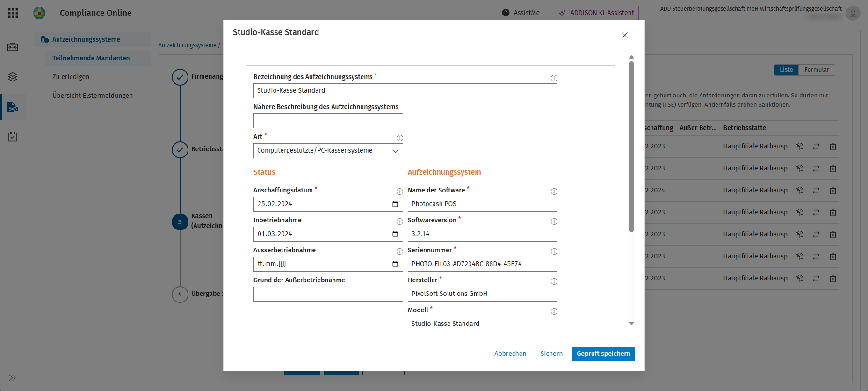Click the Compliance Online logo icon
This screenshot has height=391, width=868.
click(x=39, y=13)
